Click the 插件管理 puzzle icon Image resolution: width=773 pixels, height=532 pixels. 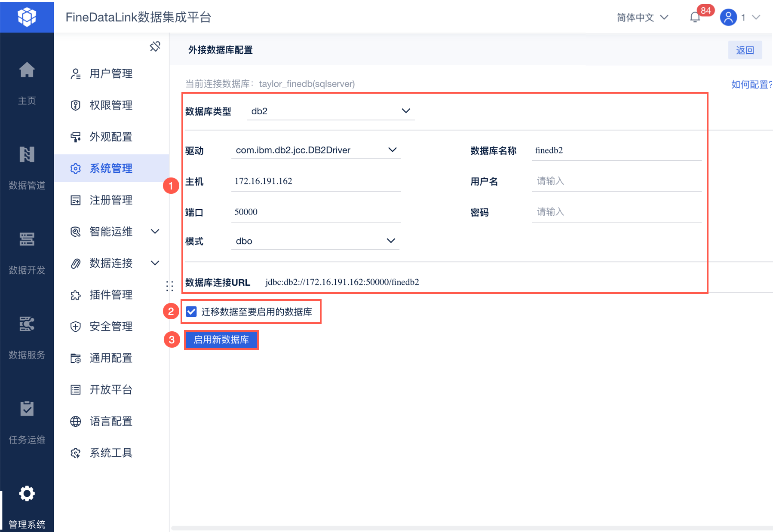click(76, 295)
